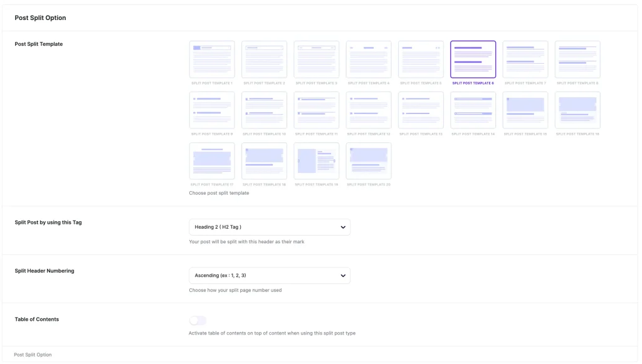The height and width of the screenshot is (364, 642).
Task: Pick Split Post Template 11
Action: 317,110
